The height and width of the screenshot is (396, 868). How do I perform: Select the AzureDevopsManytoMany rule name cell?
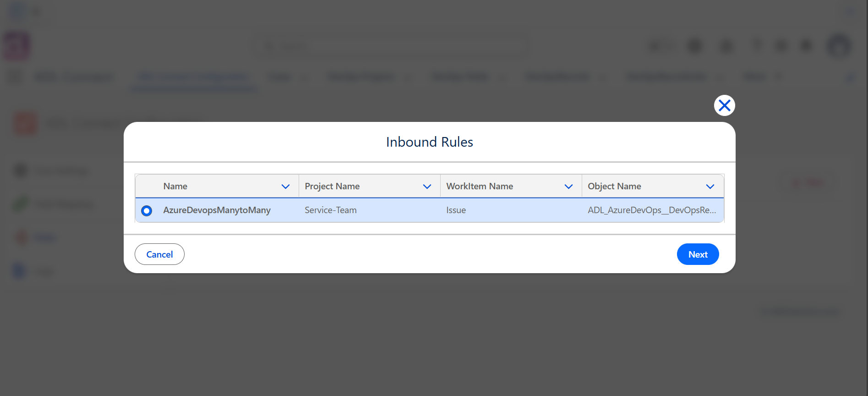tap(217, 210)
